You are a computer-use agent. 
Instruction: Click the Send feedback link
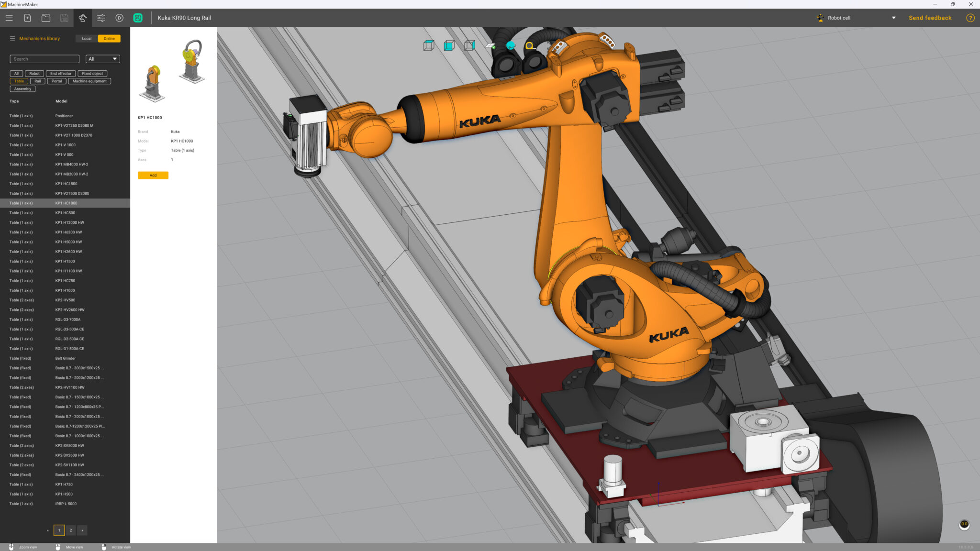930,18
